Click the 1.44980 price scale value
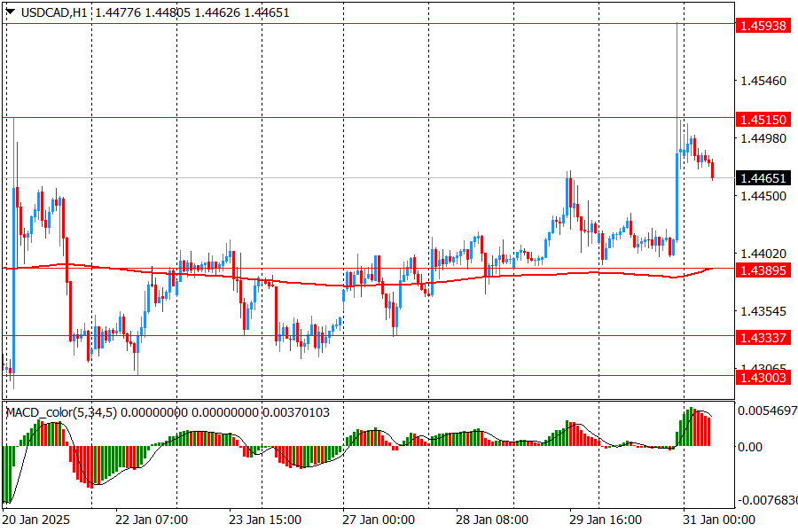The height and width of the screenshot is (532, 798). [x=763, y=138]
